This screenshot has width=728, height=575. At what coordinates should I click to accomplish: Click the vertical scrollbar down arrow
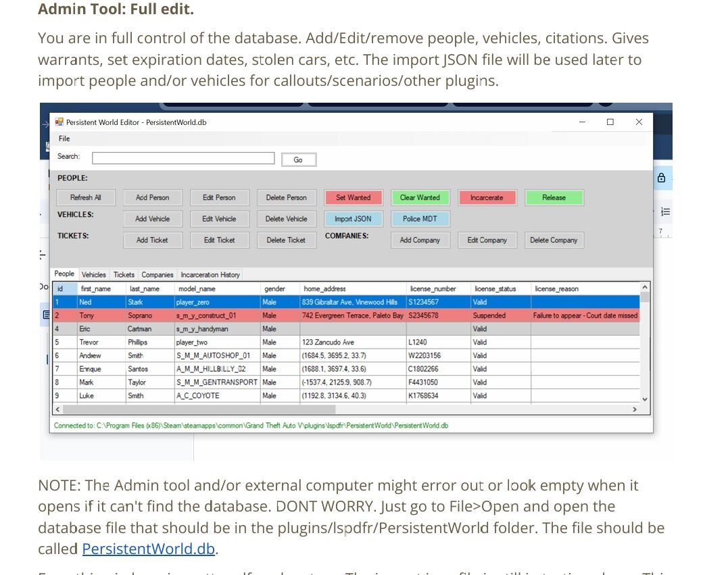[x=645, y=399]
